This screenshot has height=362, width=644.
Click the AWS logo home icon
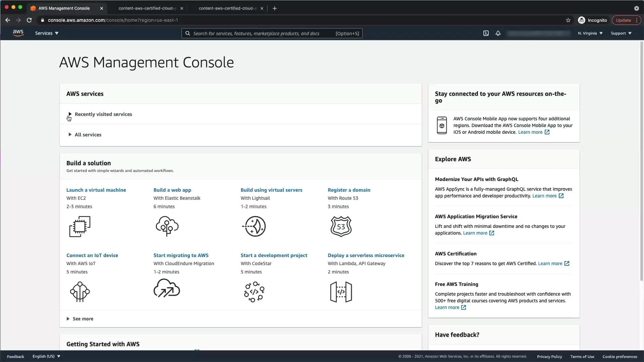[18, 33]
